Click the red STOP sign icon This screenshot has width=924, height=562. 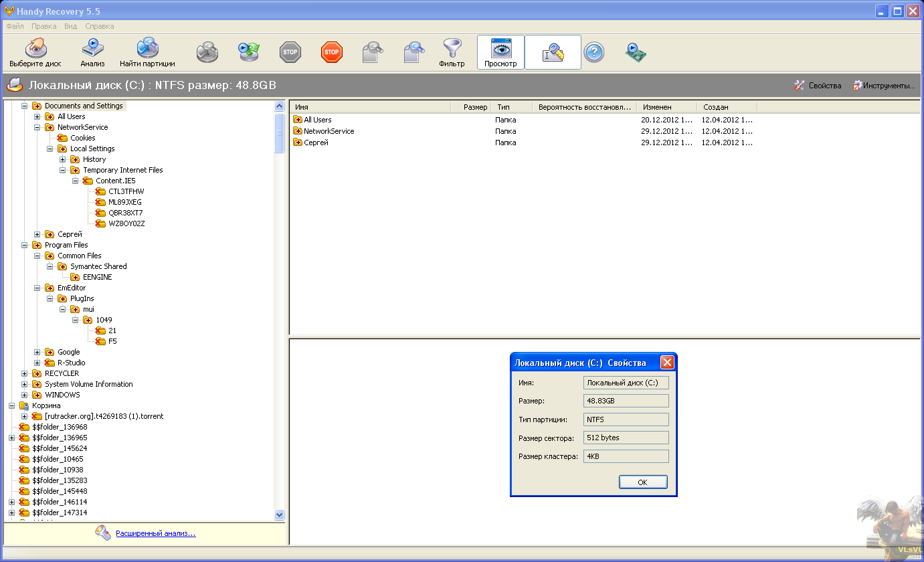(331, 52)
